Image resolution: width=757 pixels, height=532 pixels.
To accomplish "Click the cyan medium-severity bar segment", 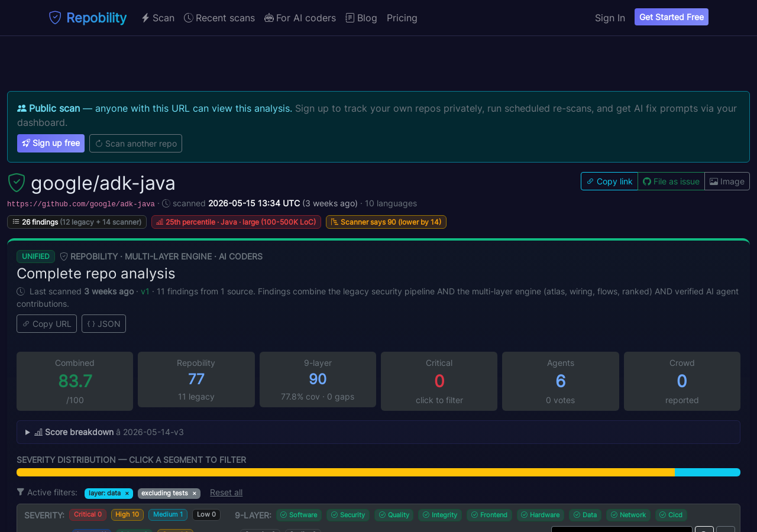I will (x=707, y=472).
